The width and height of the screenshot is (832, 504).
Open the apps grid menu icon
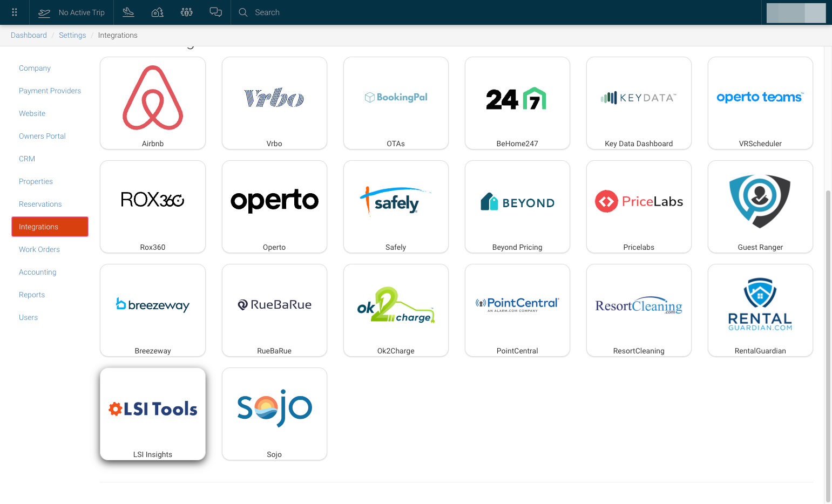pyautogui.click(x=15, y=12)
